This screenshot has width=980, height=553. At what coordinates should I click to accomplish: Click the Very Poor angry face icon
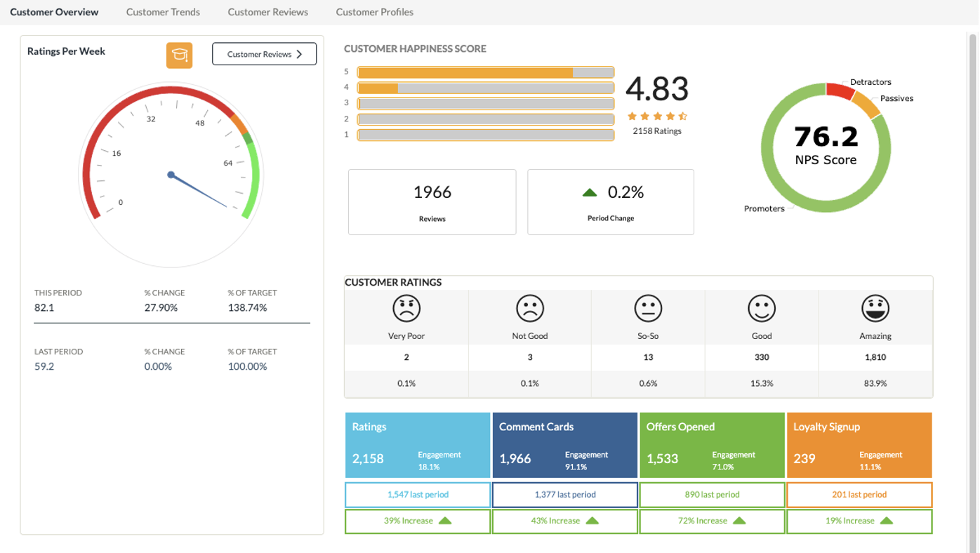tap(406, 308)
